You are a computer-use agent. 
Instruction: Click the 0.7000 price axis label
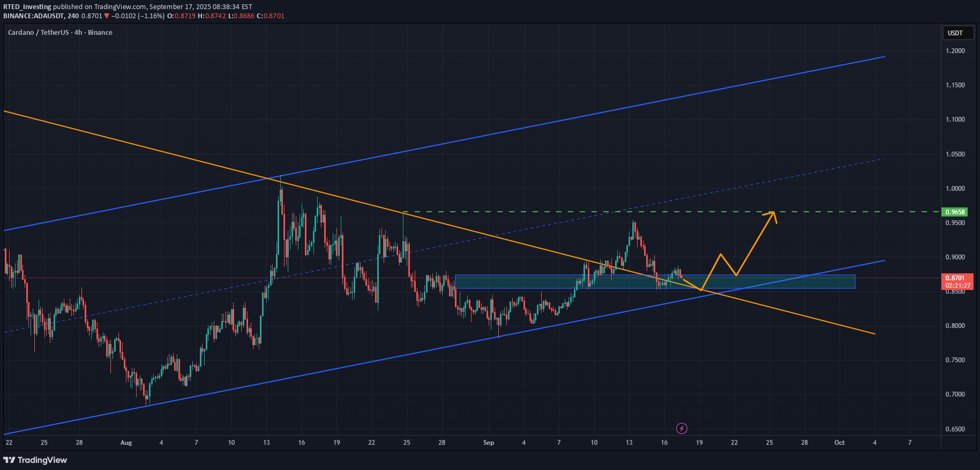tap(955, 394)
